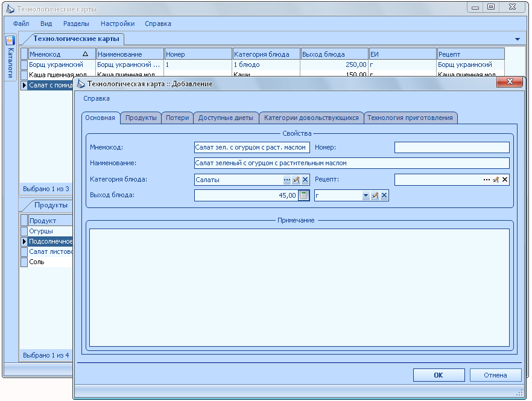Open Вид menu
The height and width of the screenshot is (401, 532).
[x=46, y=24]
